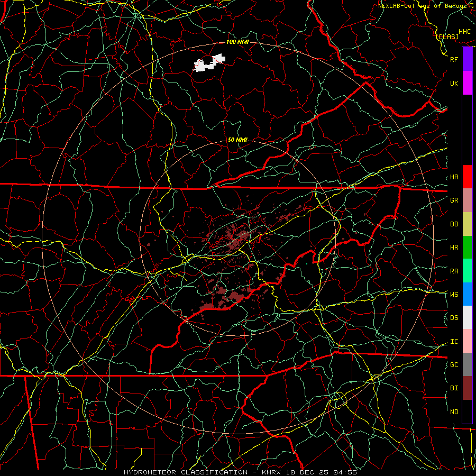476x476 pixels.
Task: Click the HR legend label
Action: pyautogui.click(x=454, y=248)
